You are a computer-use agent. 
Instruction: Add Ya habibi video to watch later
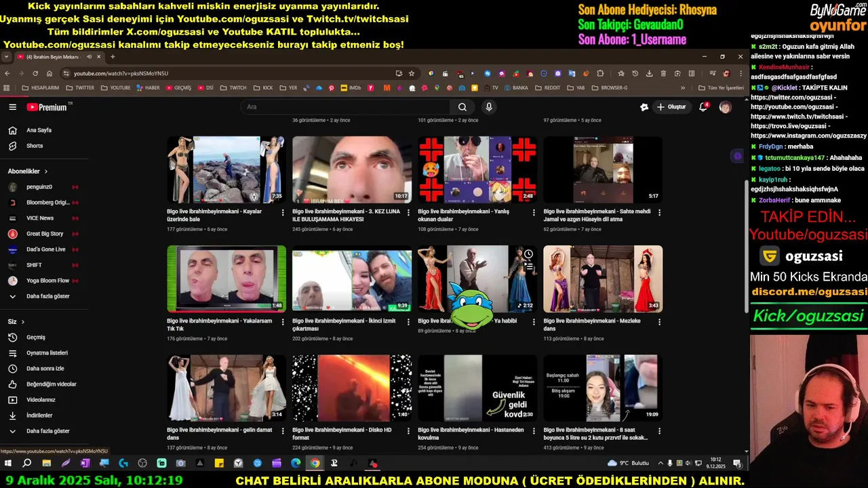(528, 254)
